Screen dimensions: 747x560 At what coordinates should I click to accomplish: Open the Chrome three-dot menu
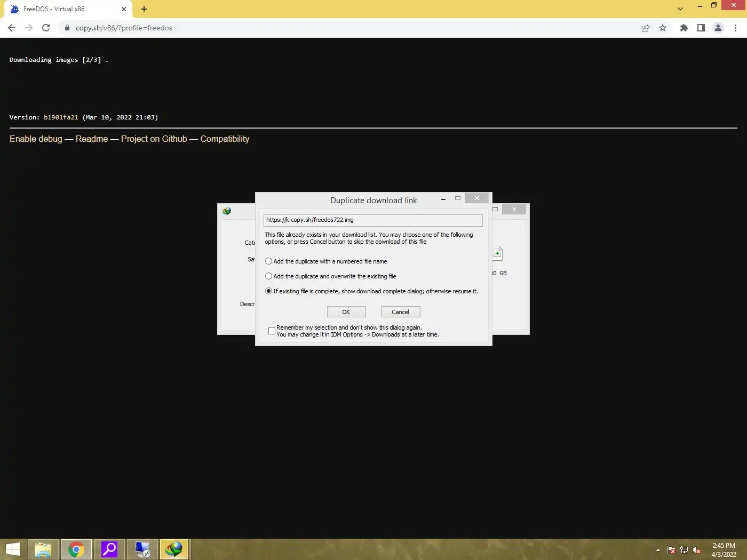(736, 28)
